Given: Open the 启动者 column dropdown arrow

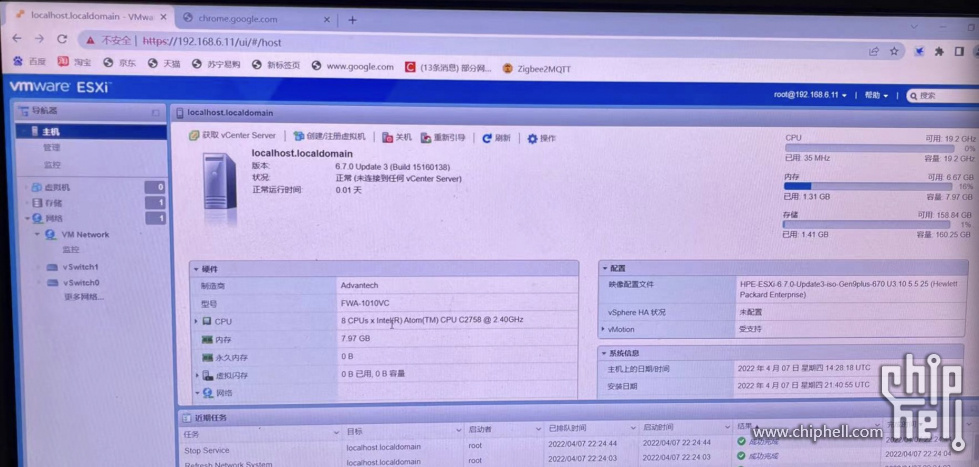Looking at the screenshot, I should [x=538, y=430].
